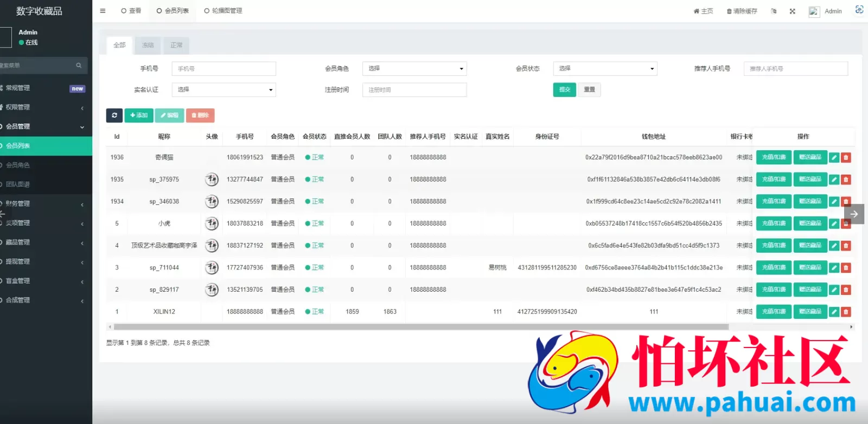Open the 会员状态 select dropdown
Screen dimensions: 868x424
tap(605, 68)
